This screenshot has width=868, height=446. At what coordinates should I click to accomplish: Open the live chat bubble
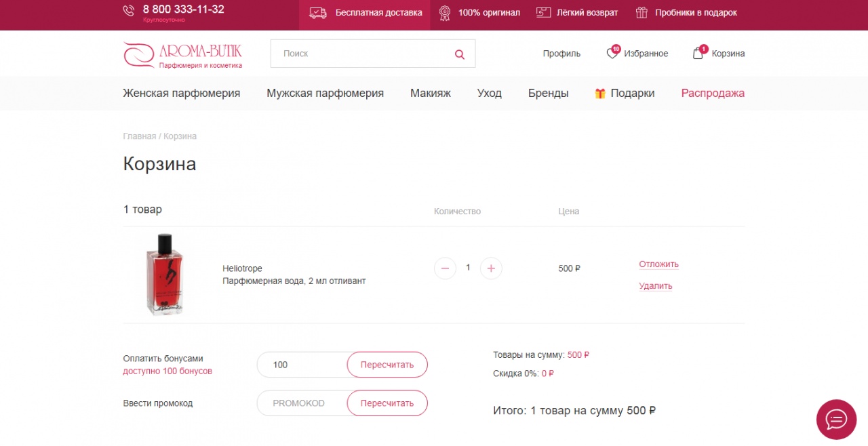(836, 420)
